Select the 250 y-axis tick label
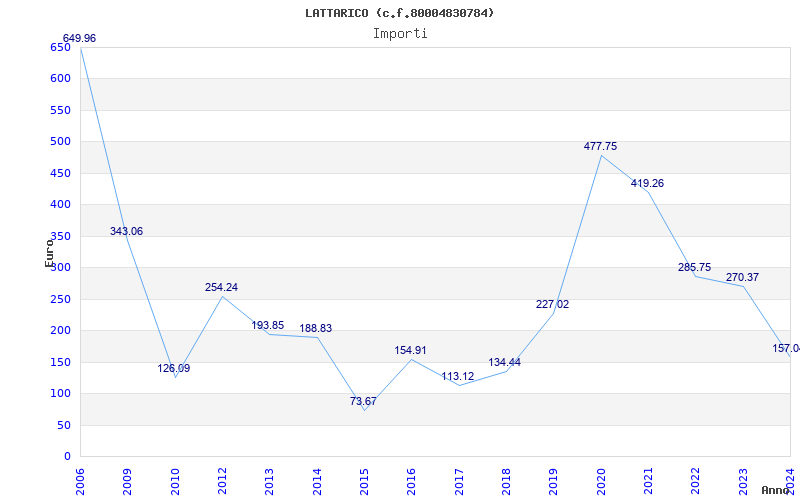800x500 pixels. point(60,299)
